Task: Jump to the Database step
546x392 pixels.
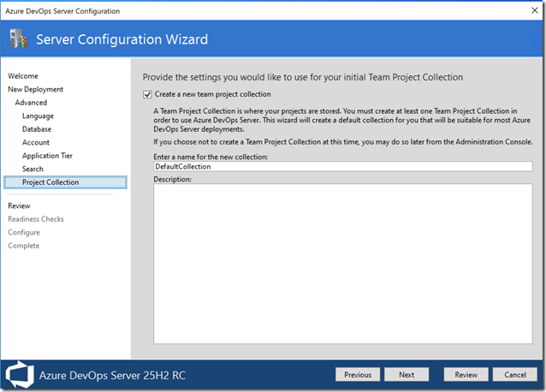Action: point(37,128)
